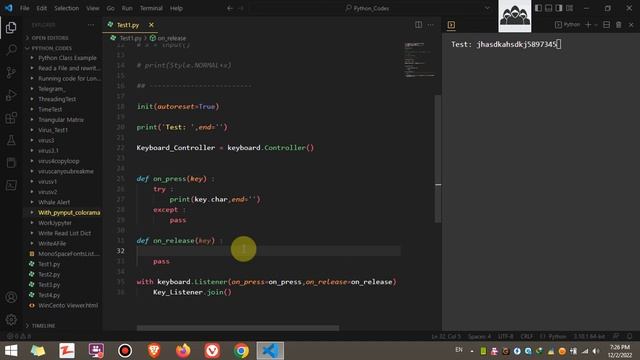The image size is (640, 360).
Task: Open Firefox from taskbar
Action: coord(183,351)
